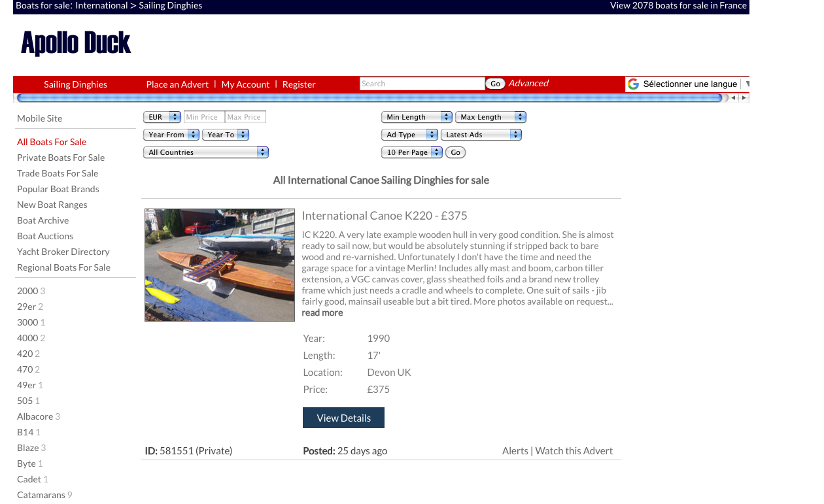Click the scrollbar left arrow

734,98
